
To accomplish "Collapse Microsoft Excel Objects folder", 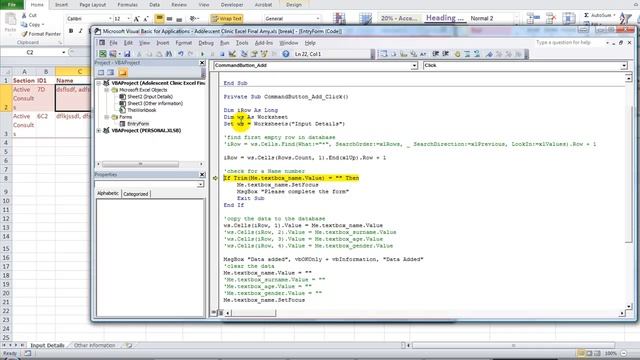I will 107,90.
